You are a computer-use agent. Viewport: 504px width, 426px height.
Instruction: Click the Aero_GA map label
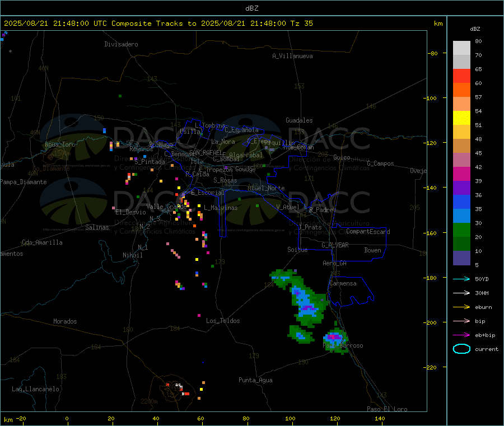click(x=335, y=263)
